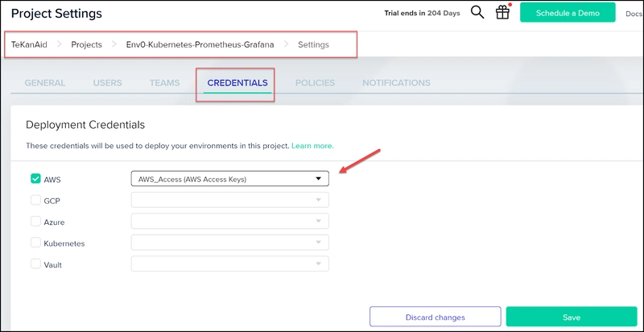Tick the Vault credentials checkbox
Screen dimensions: 644x332
click(35, 264)
